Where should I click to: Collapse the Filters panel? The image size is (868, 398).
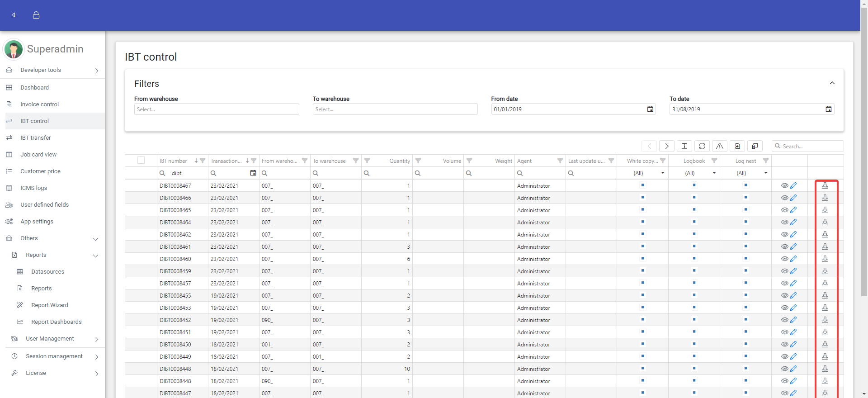832,83
